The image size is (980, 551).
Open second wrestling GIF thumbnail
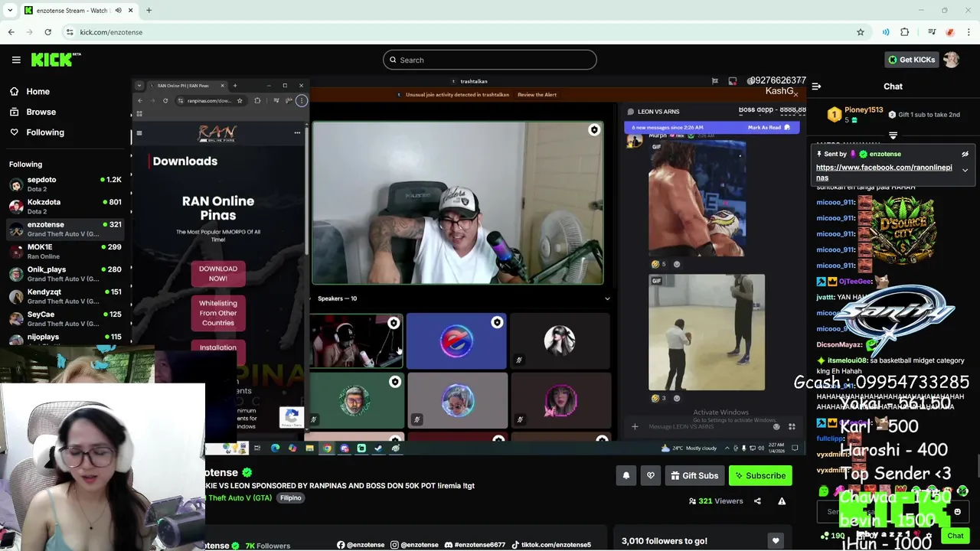pyautogui.click(x=707, y=332)
